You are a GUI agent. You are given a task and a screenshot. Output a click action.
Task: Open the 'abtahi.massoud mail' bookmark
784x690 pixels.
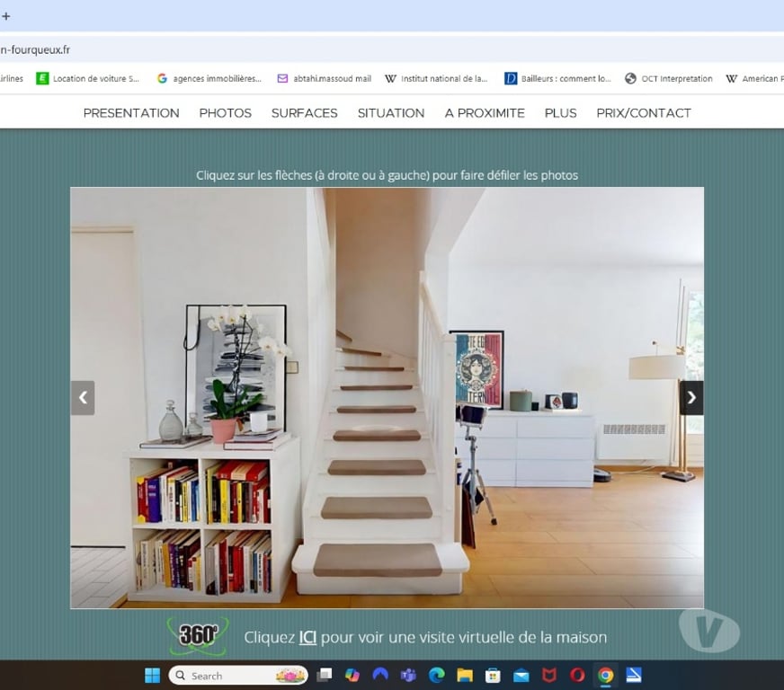pyautogui.click(x=324, y=79)
